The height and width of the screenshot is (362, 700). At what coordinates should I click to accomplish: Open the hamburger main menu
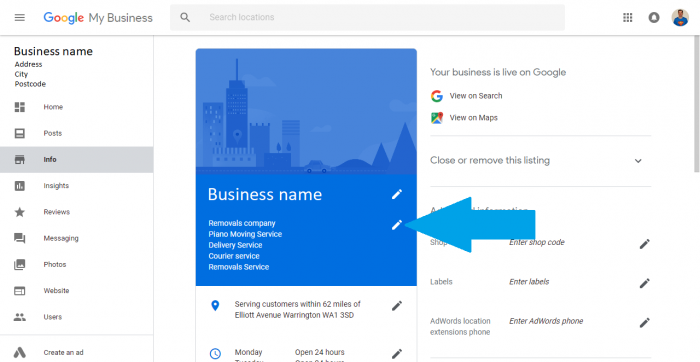pyautogui.click(x=20, y=17)
